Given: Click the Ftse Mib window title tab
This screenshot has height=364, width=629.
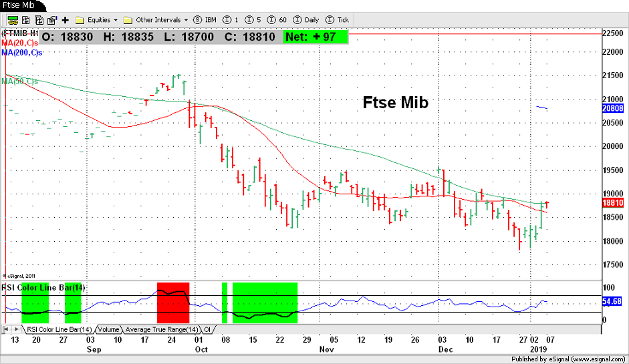Looking at the screenshot, I should click(20, 5).
